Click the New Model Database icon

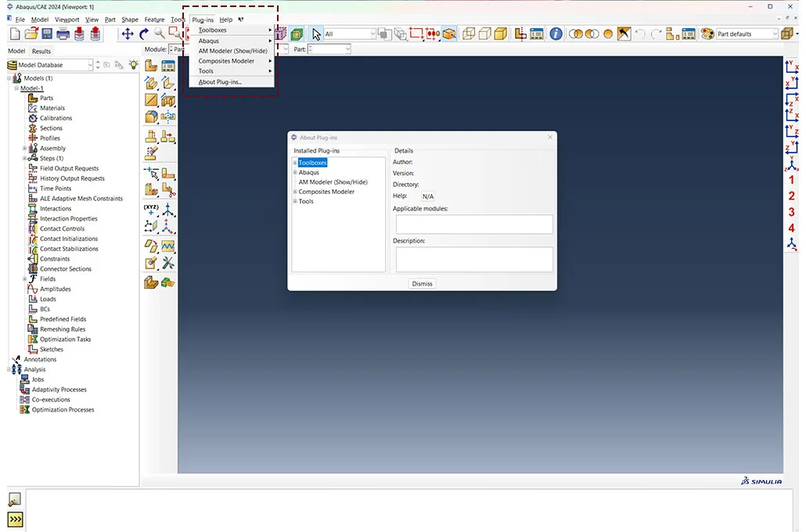(15, 34)
